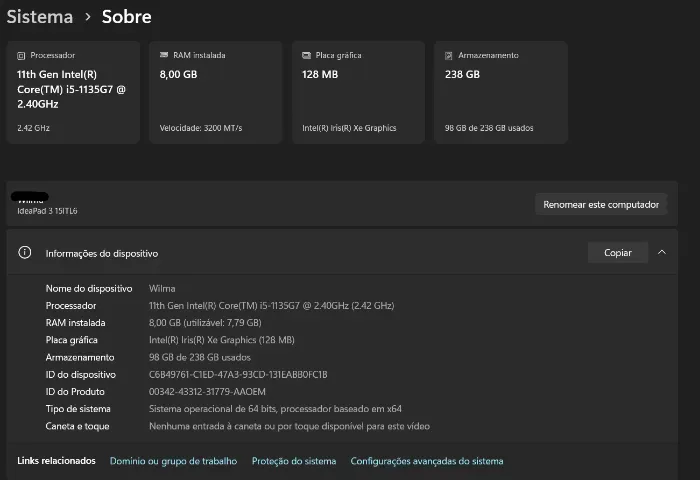This screenshot has width=700, height=480.
Task: Click the Links relacionados label
Action: coord(56,461)
